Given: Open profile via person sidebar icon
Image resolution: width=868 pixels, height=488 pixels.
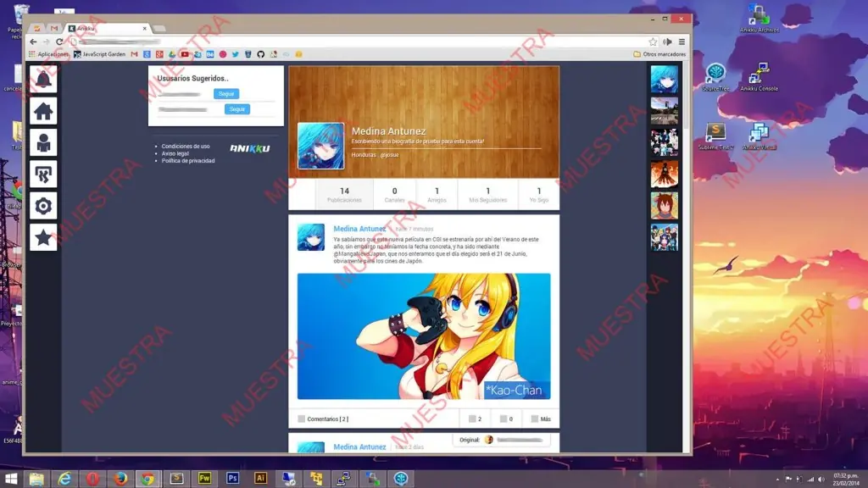Looking at the screenshot, I should [43, 142].
